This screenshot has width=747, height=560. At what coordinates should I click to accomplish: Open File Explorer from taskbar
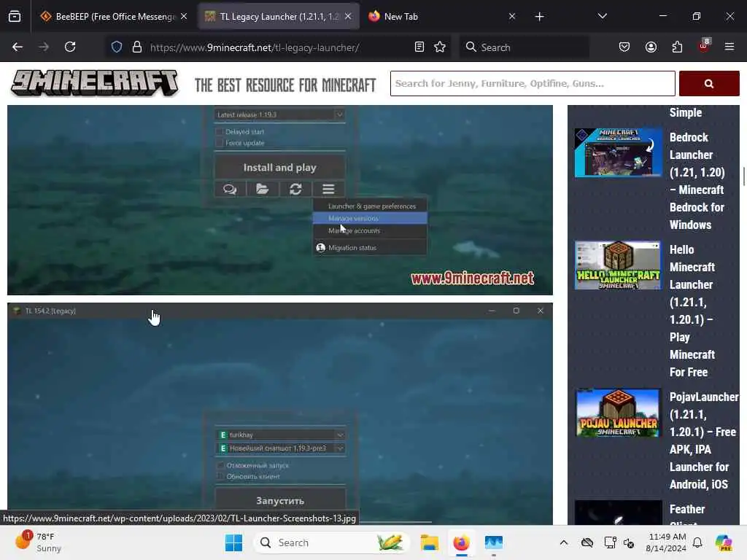429,542
